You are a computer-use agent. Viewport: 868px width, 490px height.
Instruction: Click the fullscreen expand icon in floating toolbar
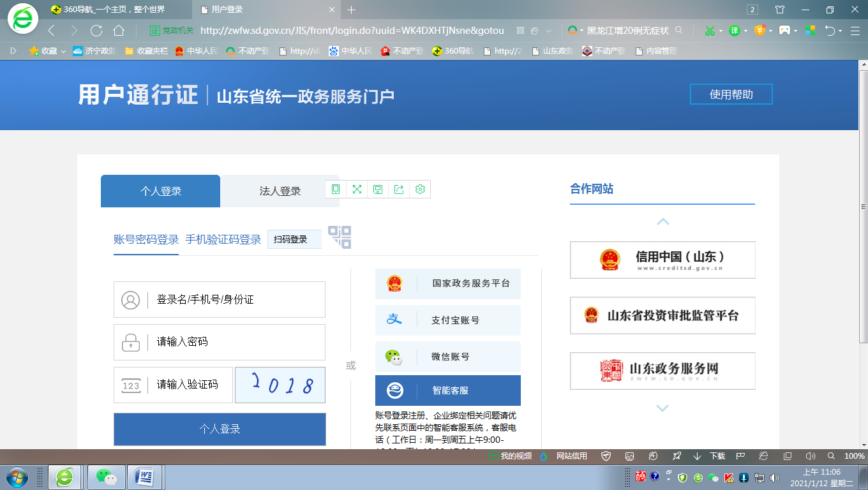tap(357, 189)
